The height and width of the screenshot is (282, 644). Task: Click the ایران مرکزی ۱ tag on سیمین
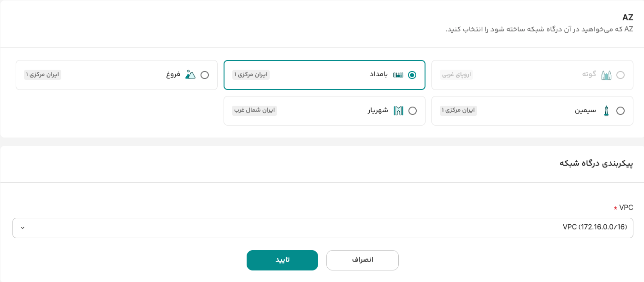(x=459, y=110)
